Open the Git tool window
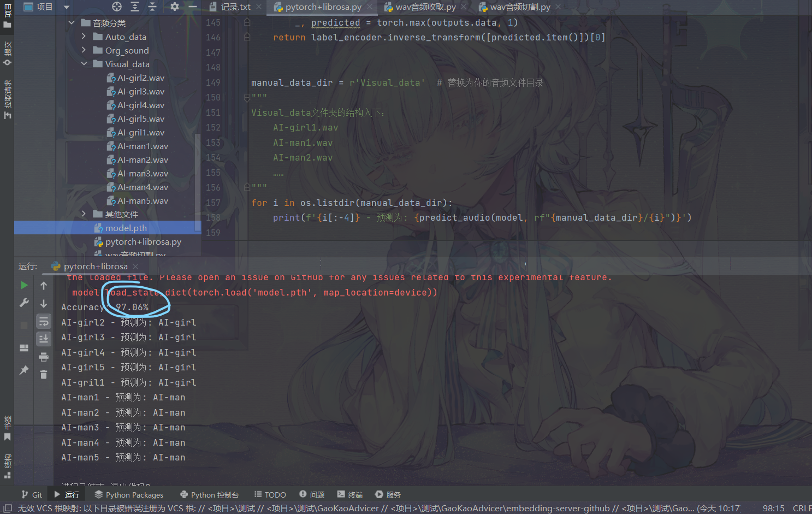The width and height of the screenshot is (812, 514). pyautogui.click(x=32, y=494)
